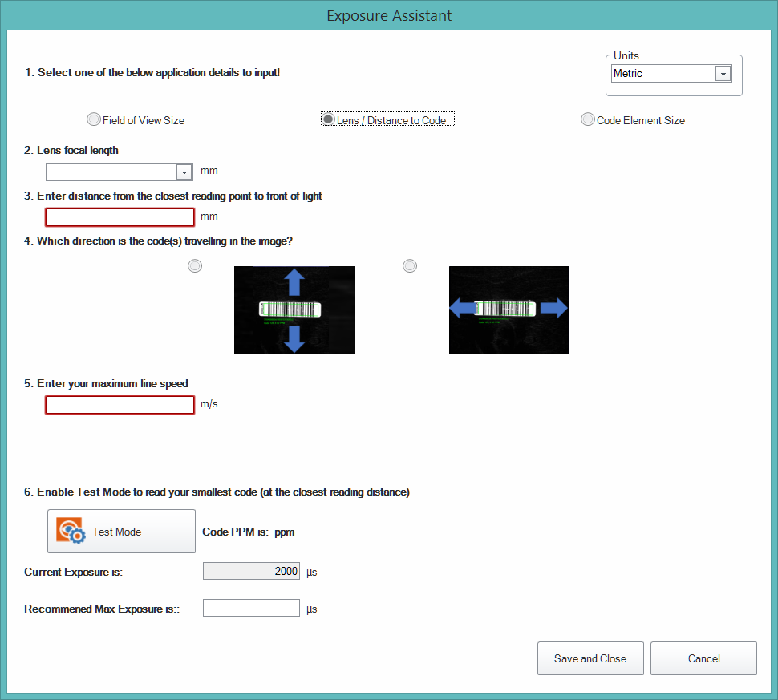Click the right-pointing blue arrow in horizontal image
This screenshot has height=700, width=778.
(x=553, y=309)
